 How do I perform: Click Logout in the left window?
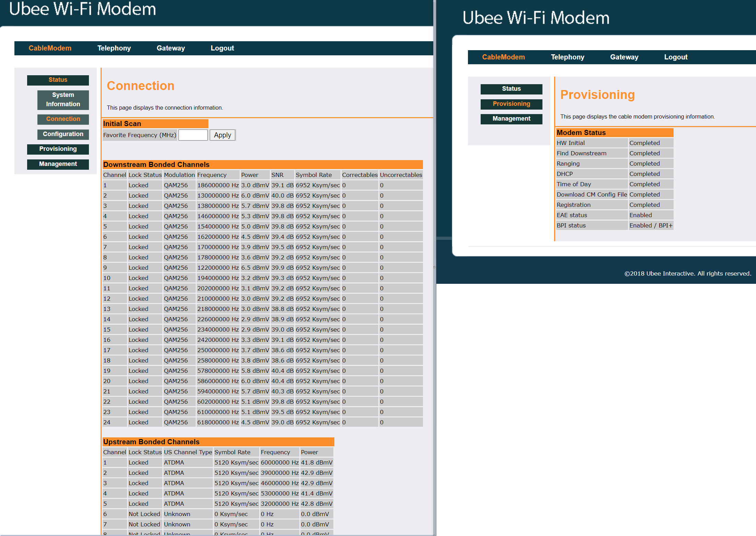[x=222, y=48]
